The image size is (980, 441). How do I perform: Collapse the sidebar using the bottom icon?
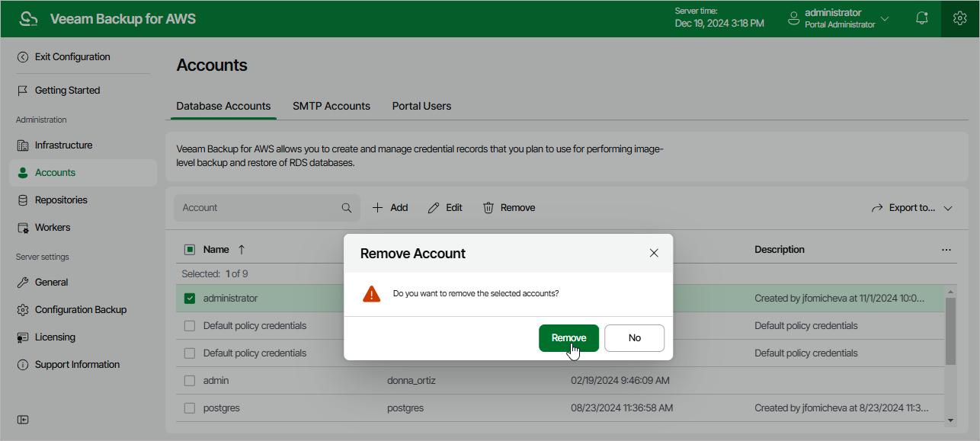pos(23,420)
